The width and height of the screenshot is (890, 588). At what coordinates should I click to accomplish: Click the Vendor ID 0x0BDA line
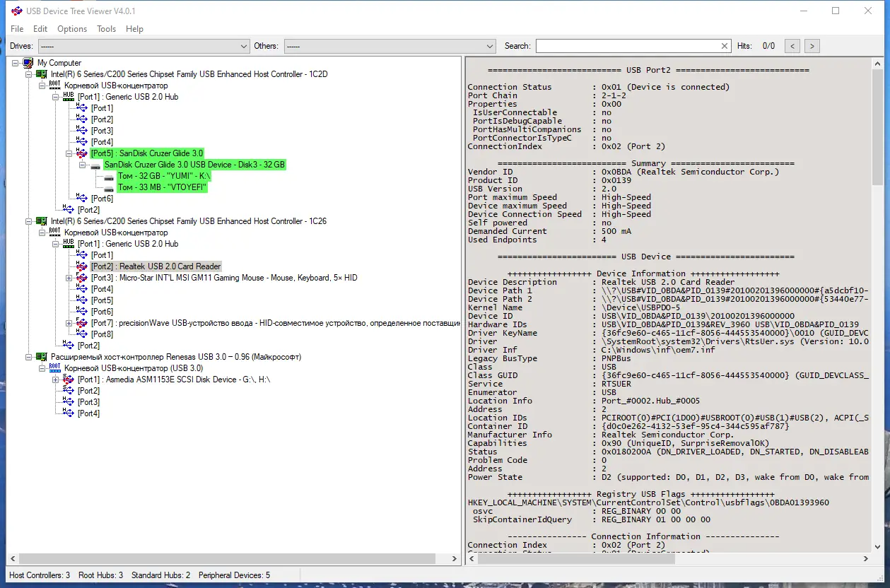click(x=623, y=172)
